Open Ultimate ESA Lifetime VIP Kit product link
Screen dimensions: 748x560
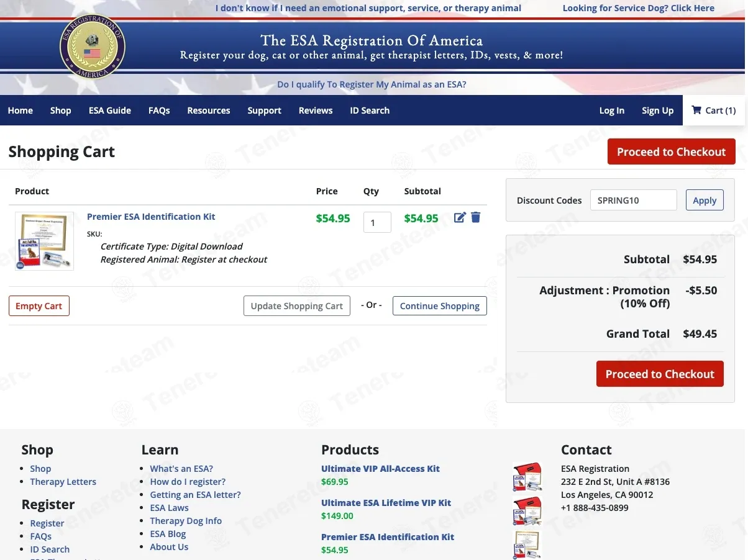[x=386, y=503]
